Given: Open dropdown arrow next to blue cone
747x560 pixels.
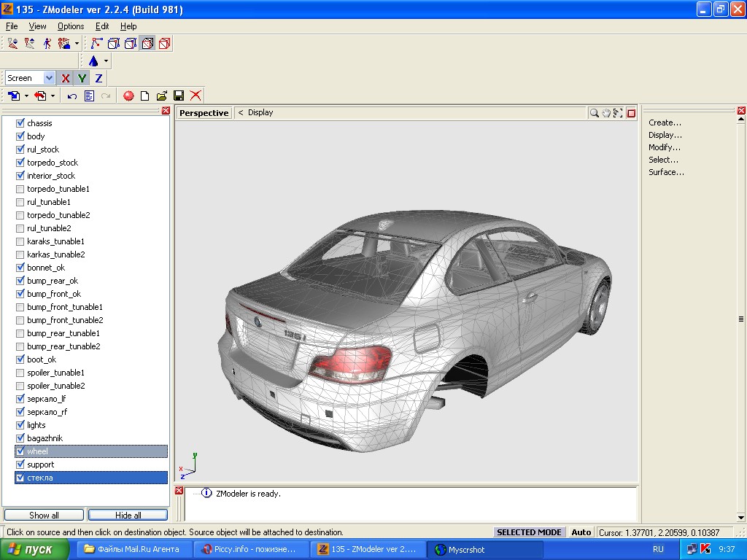Looking at the screenshot, I should click(x=106, y=61).
